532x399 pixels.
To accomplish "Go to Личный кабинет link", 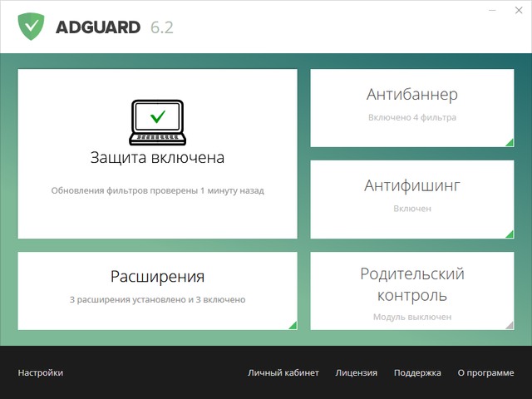I will (x=283, y=373).
